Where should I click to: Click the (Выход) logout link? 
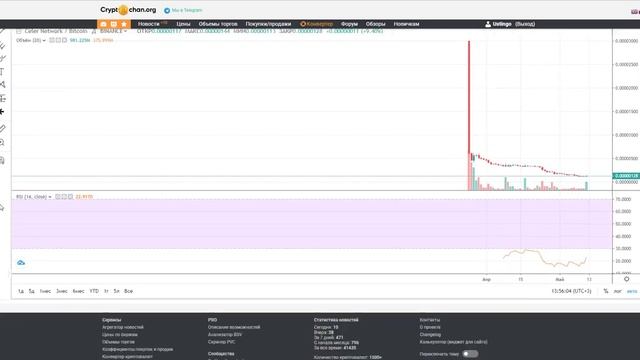pos(525,24)
